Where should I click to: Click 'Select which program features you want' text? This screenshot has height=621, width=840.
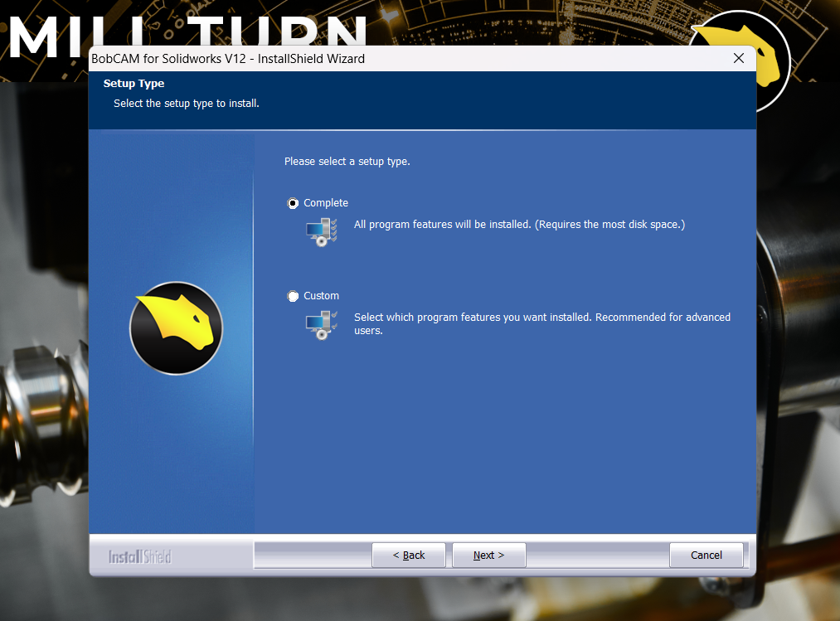tap(542, 323)
